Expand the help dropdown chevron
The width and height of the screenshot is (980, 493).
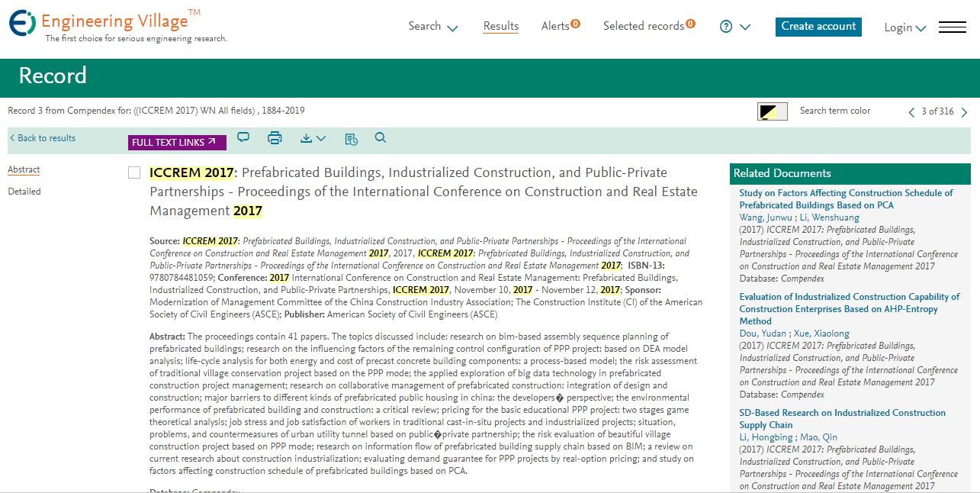point(745,27)
